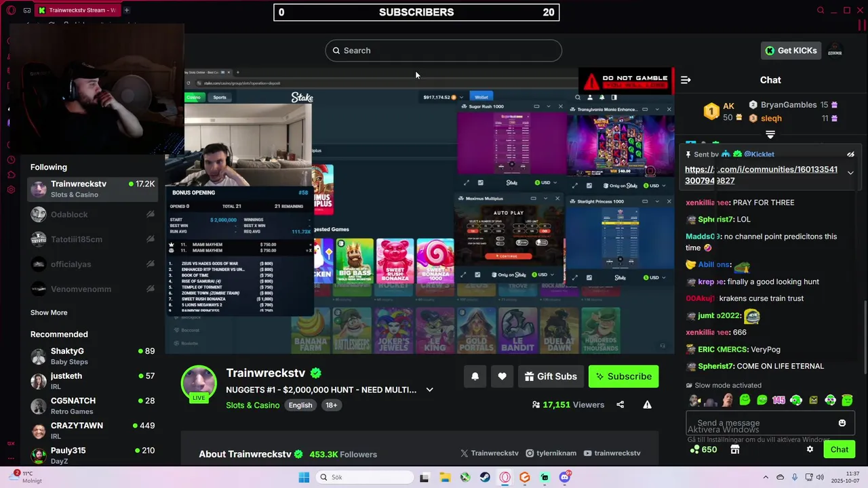This screenshot has height=488, width=868.
Task: Click the Gift Subs button
Action: click(x=551, y=376)
